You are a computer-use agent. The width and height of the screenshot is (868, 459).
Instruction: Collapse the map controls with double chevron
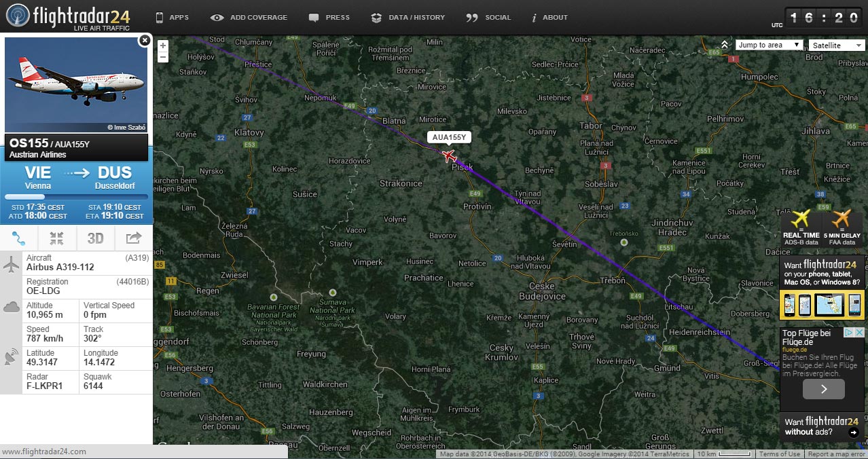(725, 45)
